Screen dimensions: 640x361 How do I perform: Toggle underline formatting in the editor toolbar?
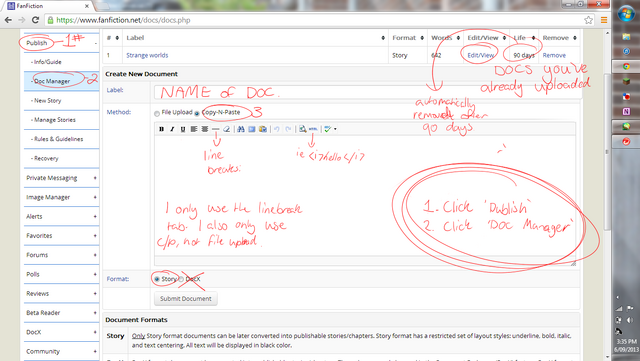pos(183,129)
